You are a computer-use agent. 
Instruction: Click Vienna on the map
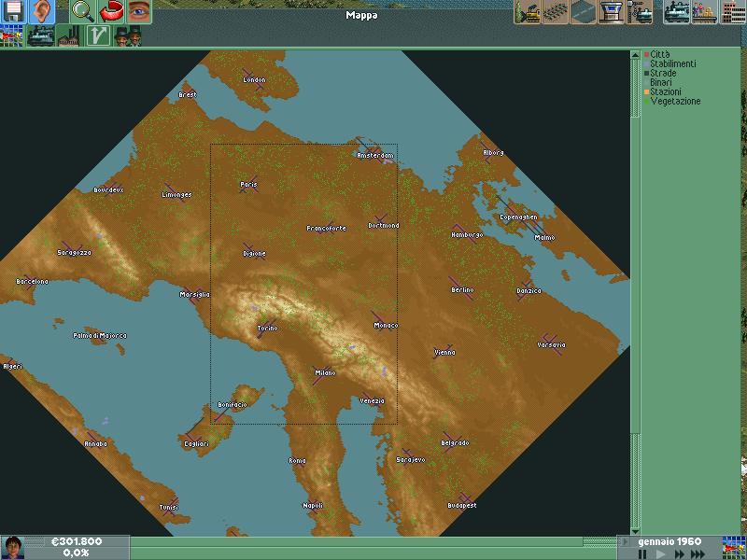click(444, 353)
